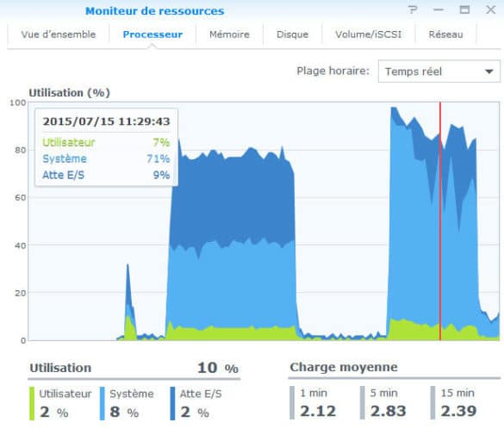504x435 pixels.
Task: Click the red time marker line on chart
Action: tap(440, 221)
